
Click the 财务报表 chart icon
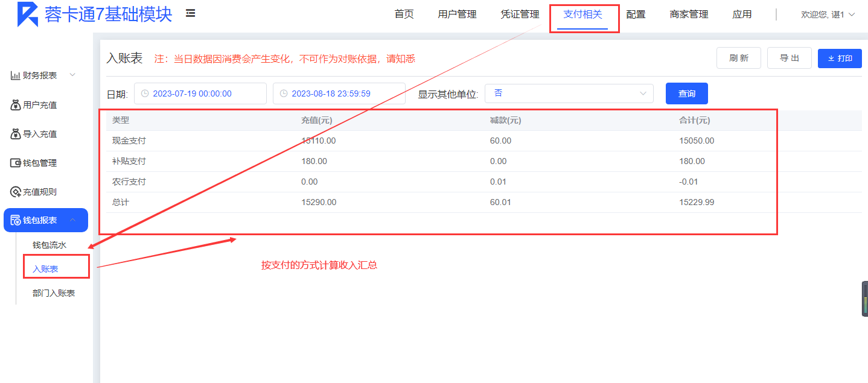point(16,75)
